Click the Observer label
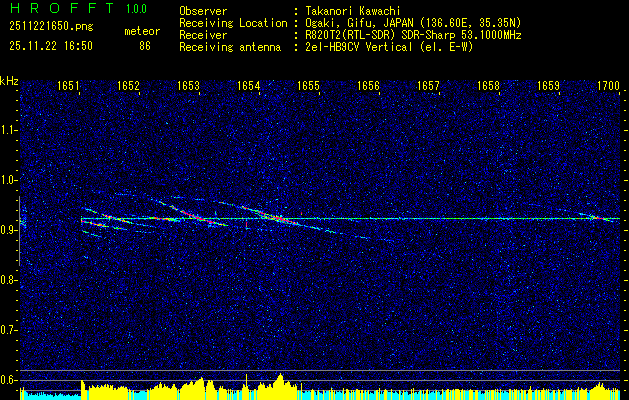 203,11
